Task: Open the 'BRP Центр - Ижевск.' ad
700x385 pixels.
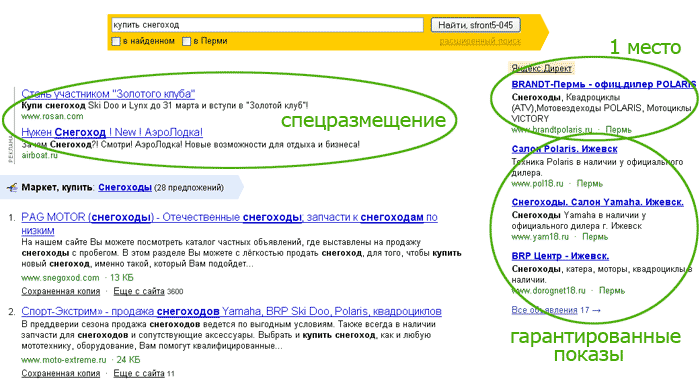Action: (560, 256)
